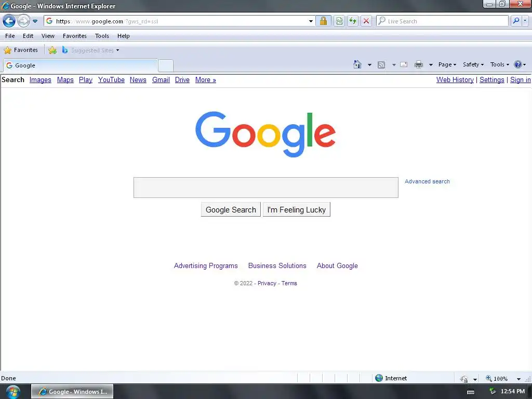The image size is (532, 399).
Task: Click the green Refresh arrows icon
Action: click(x=353, y=21)
